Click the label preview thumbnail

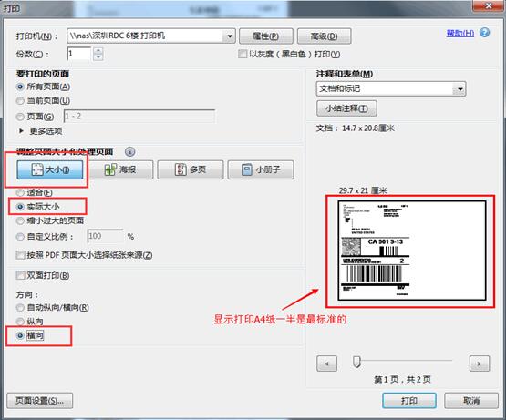(411, 251)
